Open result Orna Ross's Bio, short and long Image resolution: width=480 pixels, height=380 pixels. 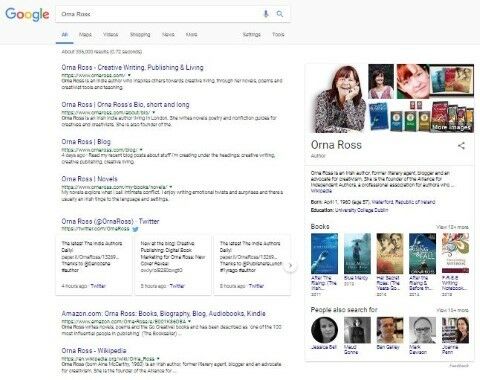pyautogui.click(x=125, y=105)
